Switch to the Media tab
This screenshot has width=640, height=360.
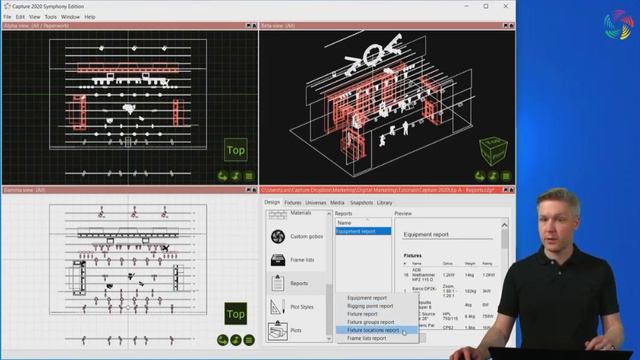point(337,203)
